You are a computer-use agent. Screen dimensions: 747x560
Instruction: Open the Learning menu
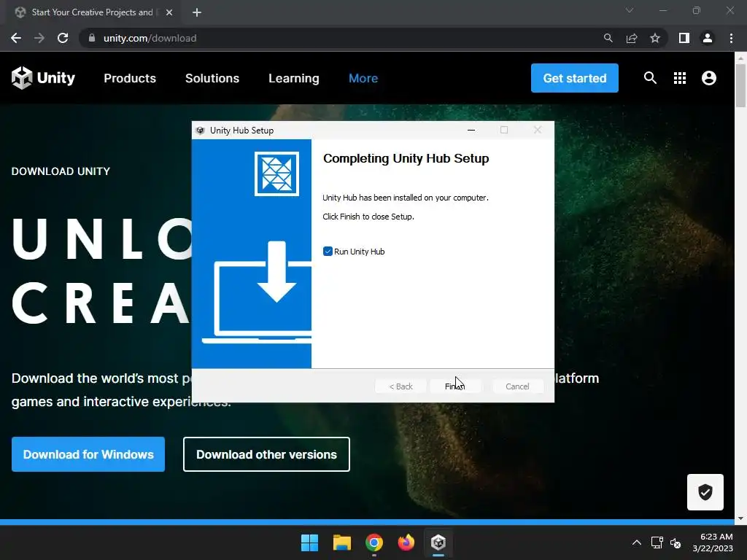point(294,78)
